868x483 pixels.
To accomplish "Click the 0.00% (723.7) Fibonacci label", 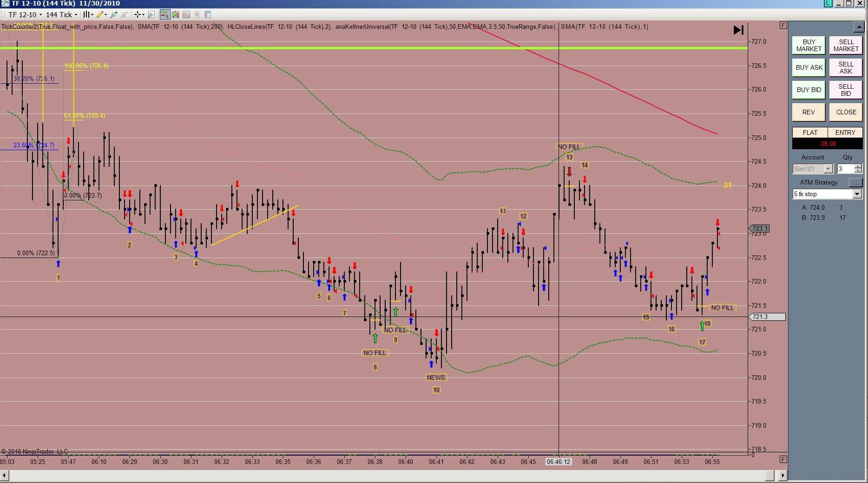I will [83, 195].
